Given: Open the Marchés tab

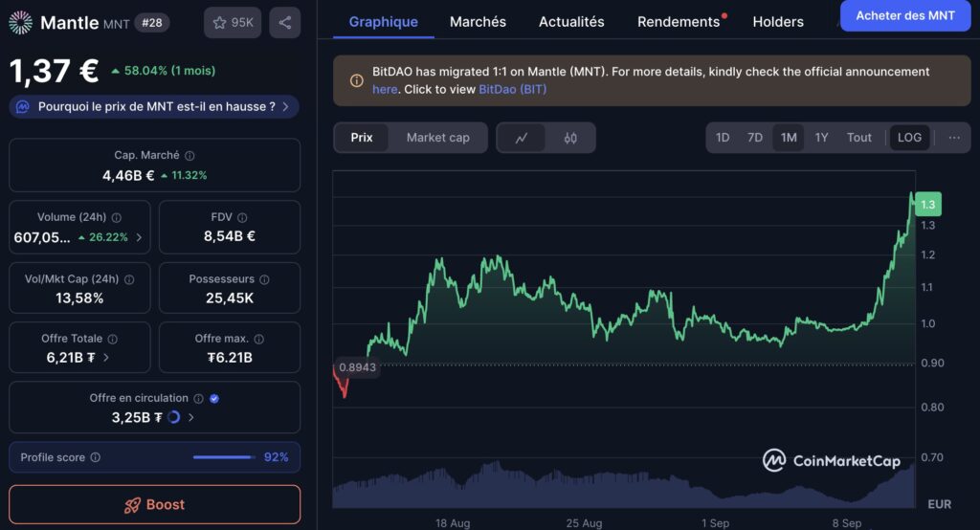Looking at the screenshot, I should pos(479,22).
